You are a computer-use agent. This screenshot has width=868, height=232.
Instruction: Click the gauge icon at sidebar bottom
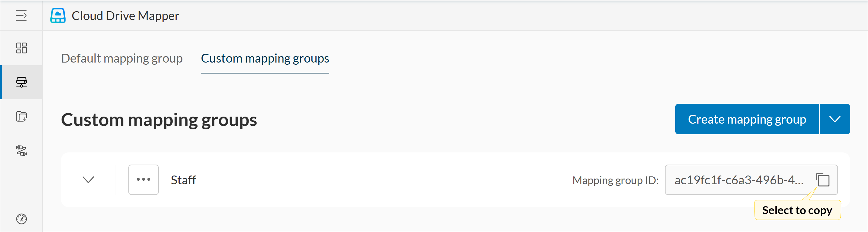click(x=21, y=219)
